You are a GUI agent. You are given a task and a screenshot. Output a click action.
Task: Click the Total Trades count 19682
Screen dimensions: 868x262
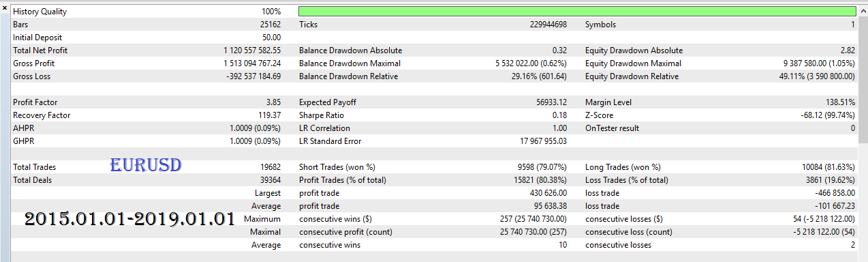(x=270, y=167)
